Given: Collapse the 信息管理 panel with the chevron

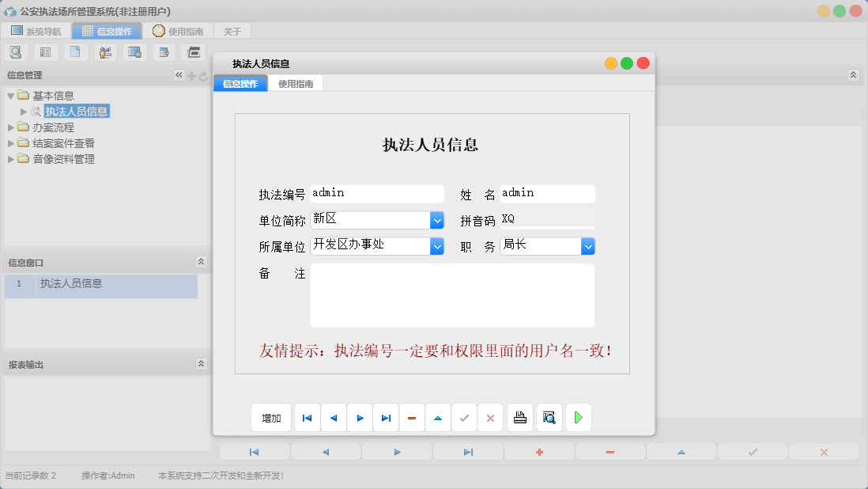Looking at the screenshot, I should (179, 75).
